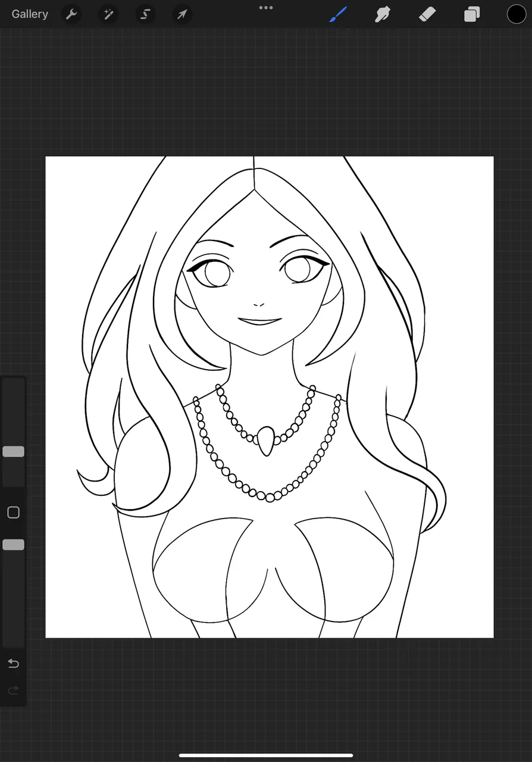Click the brush opacity slider handle
This screenshot has width=532, height=762.
coord(13,545)
